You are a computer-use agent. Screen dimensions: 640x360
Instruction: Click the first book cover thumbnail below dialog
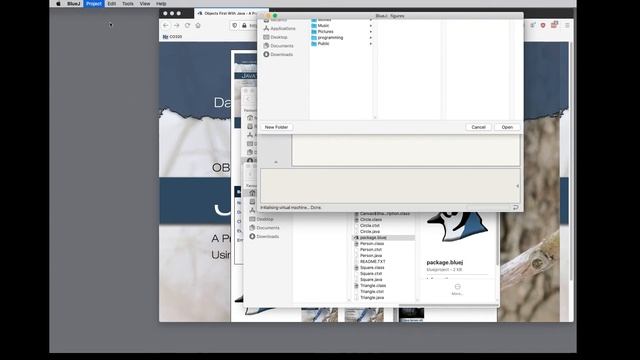(x=319, y=315)
